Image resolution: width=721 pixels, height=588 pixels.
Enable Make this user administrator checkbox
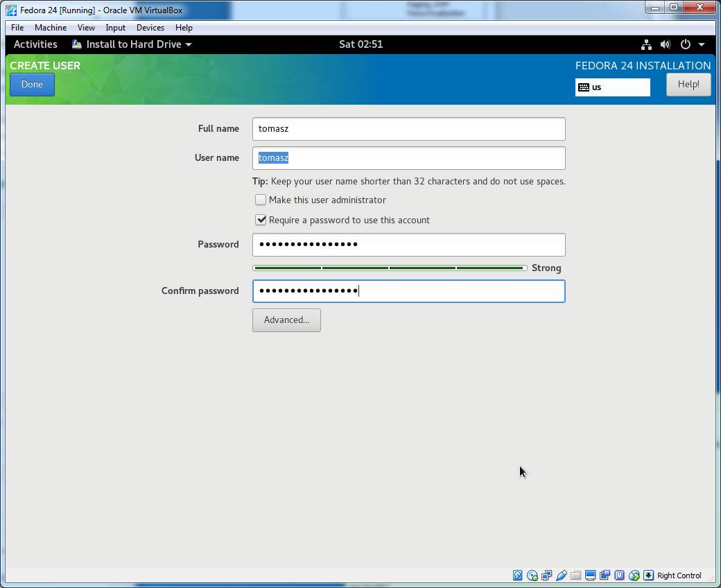pos(261,200)
